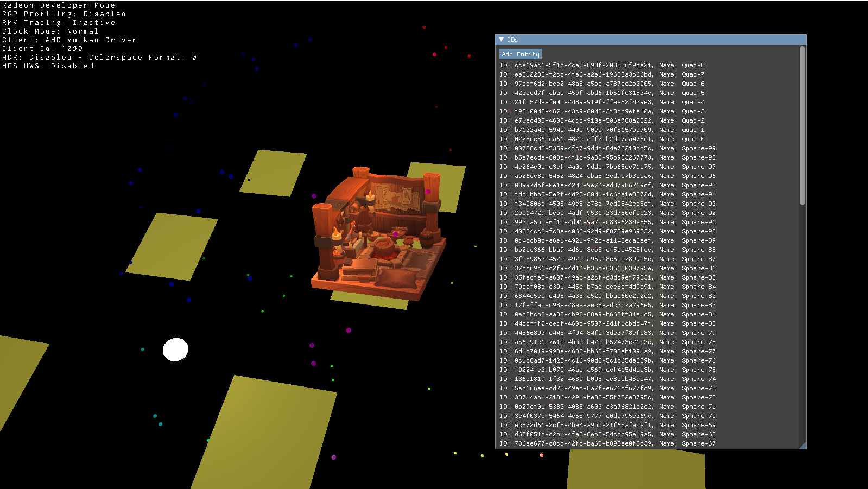Select the row named Sphere-73

point(608,388)
